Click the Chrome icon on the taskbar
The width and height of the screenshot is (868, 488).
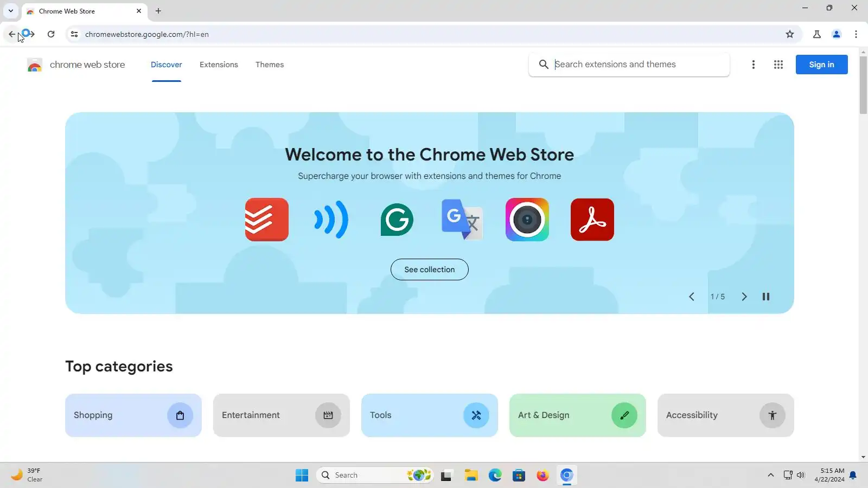coord(566,476)
